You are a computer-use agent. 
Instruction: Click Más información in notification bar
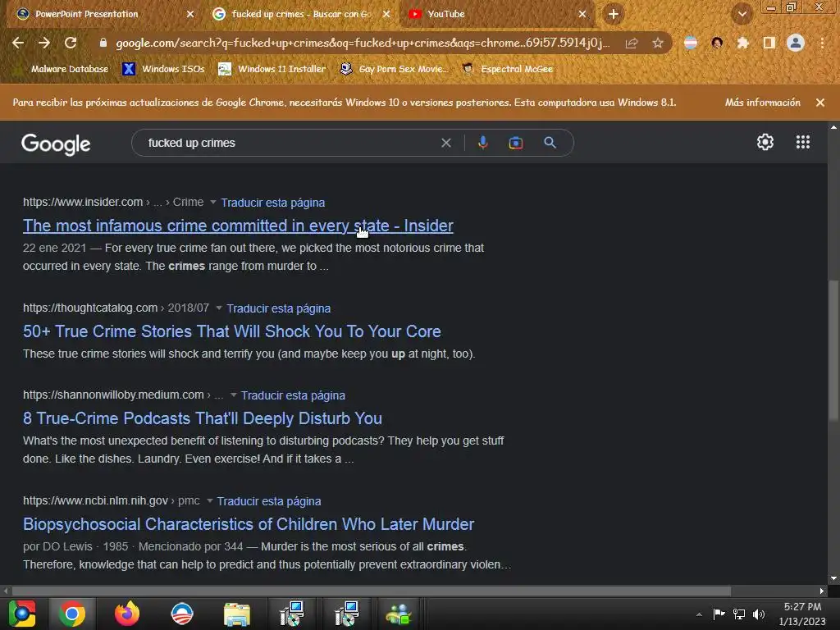762,103
